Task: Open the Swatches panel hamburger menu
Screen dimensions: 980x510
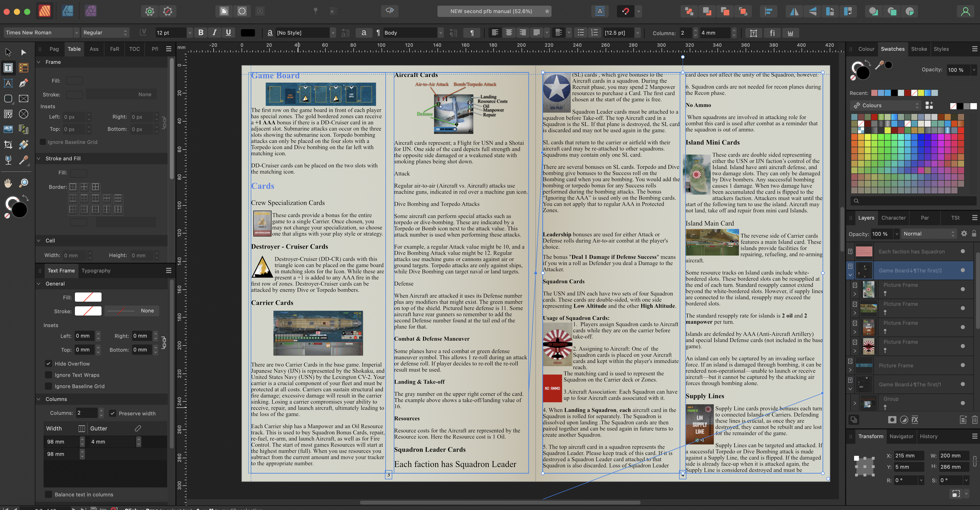Action: pyautogui.click(x=975, y=49)
